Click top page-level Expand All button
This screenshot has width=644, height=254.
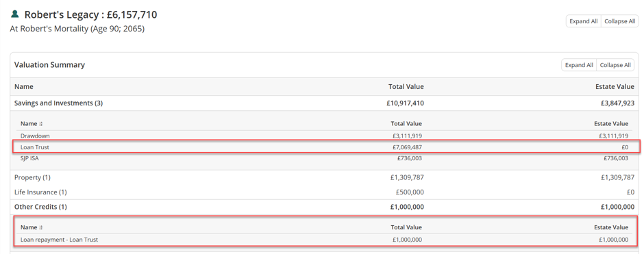click(583, 21)
